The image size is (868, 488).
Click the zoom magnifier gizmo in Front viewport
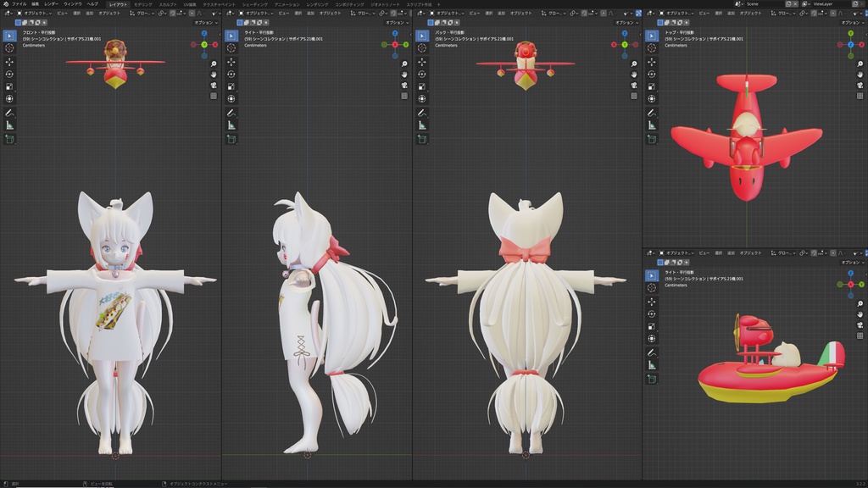click(214, 64)
